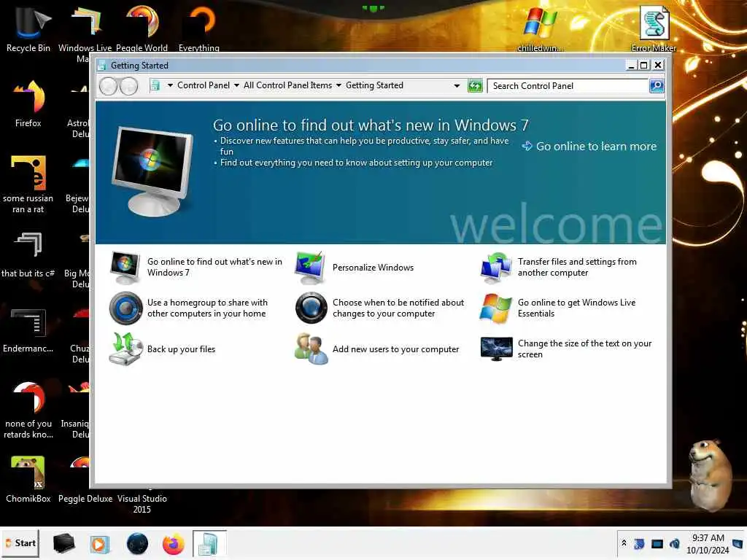Open the chilledwin desktop icon

[541, 28]
